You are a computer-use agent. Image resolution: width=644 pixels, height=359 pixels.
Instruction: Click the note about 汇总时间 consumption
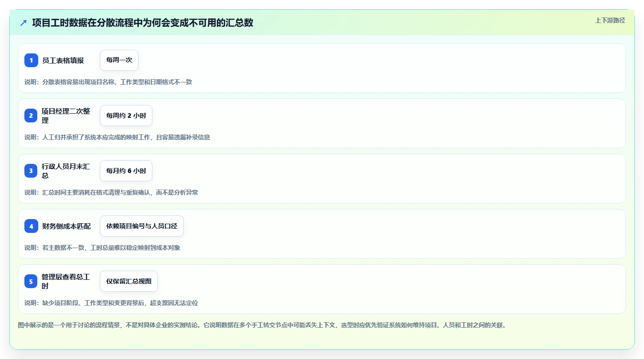(111, 192)
